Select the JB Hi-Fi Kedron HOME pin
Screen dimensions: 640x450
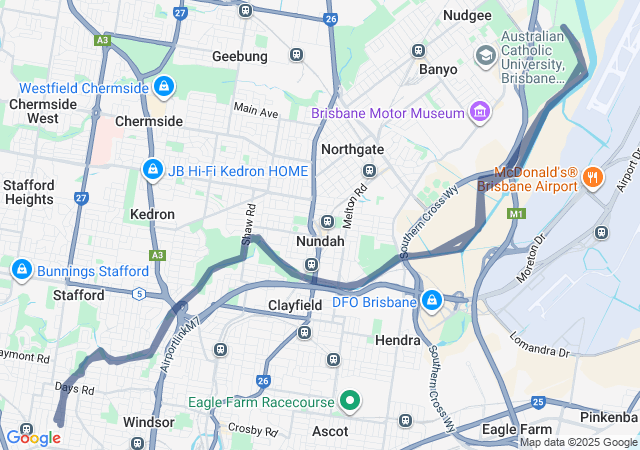(153, 170)
